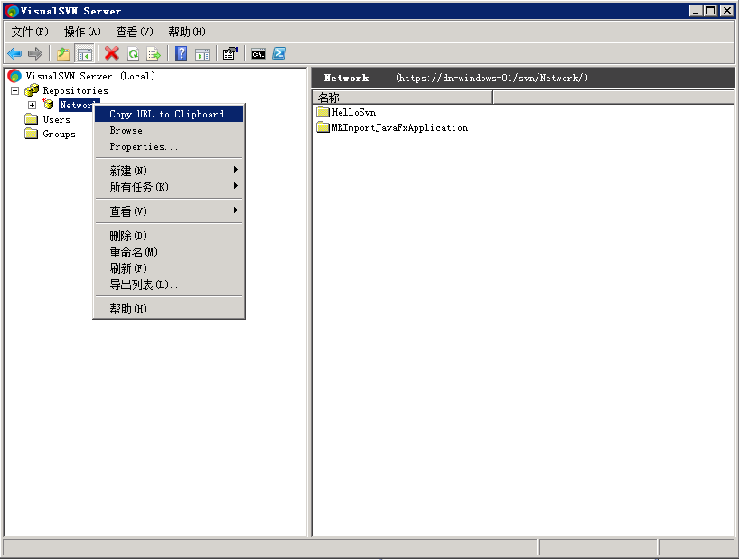This screenshot has width=739, height=560.
Task: Click the MRImportJavaFxApplication folder icon
Action: point(323,127)
